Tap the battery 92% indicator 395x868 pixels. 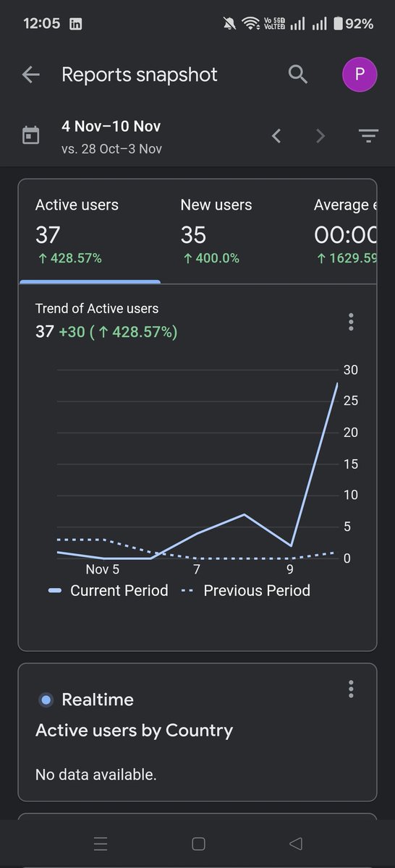click(x=353, y=24)
